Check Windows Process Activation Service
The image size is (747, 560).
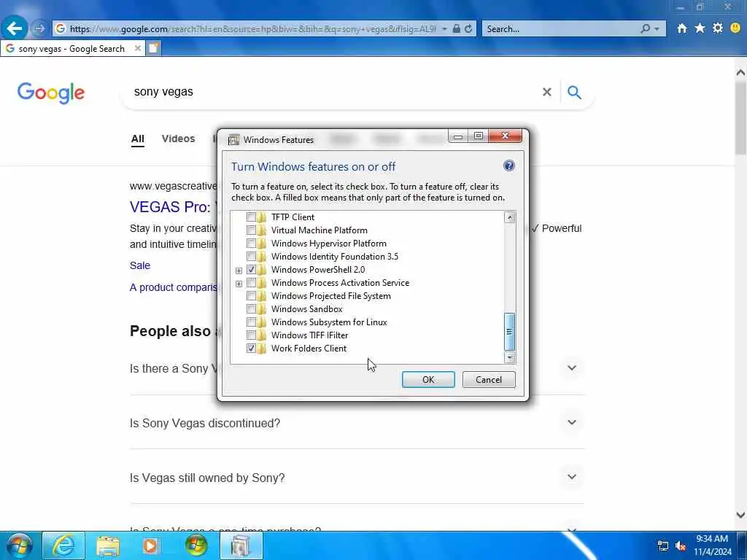click(251, 283)
